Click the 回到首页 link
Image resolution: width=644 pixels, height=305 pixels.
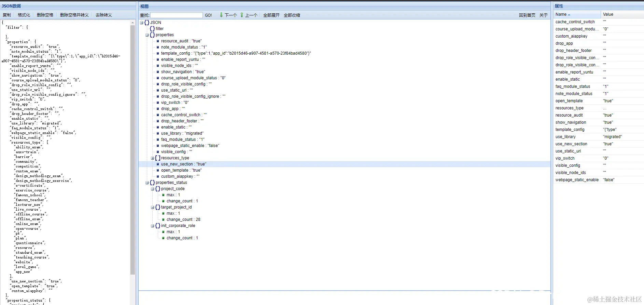(527, 15)
